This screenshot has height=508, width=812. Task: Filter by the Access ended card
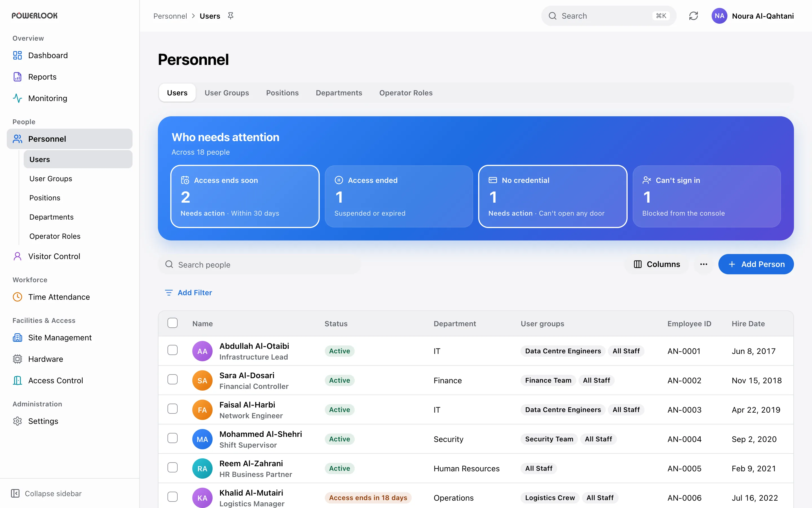coord(399,196)
